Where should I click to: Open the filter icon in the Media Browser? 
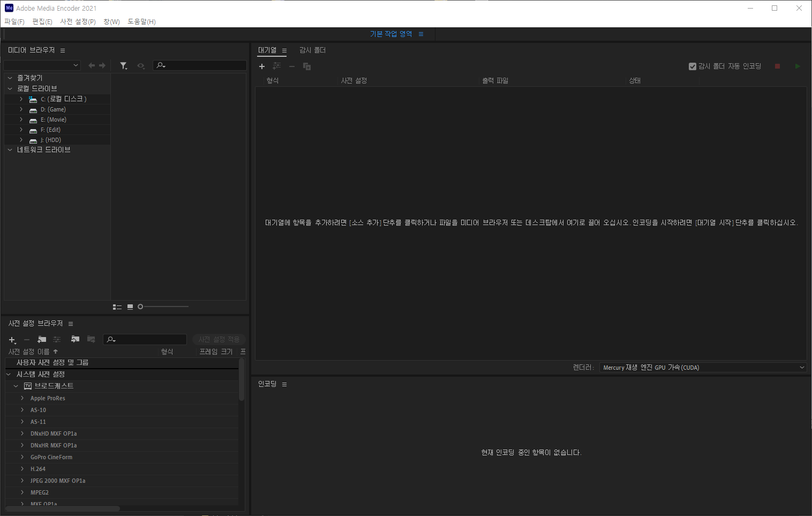tap(124, 65)
